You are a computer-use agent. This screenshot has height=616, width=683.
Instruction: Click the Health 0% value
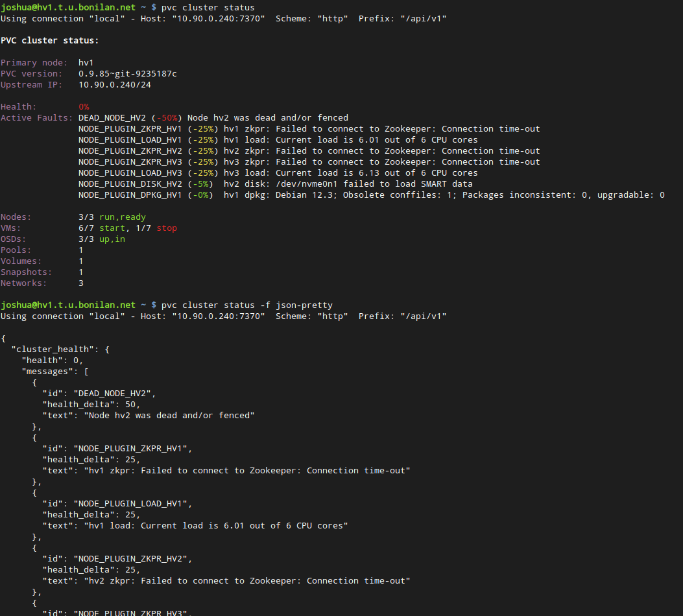(x=84, y=106)
